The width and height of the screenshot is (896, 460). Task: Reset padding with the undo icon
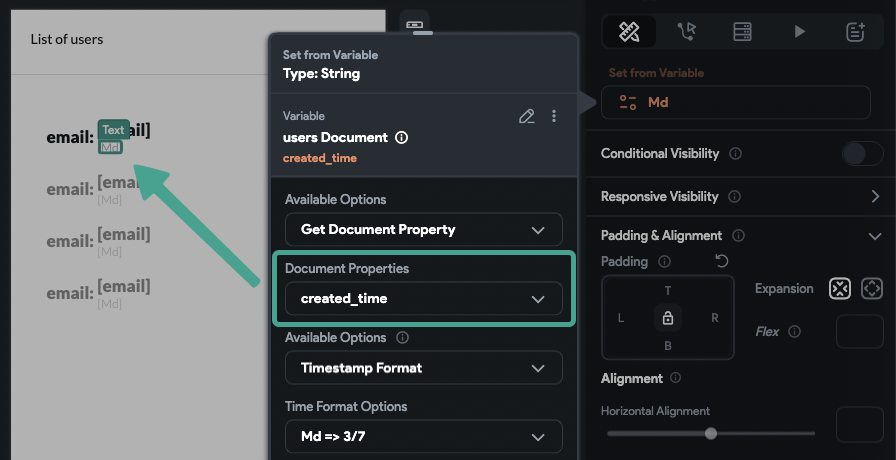click(x=722, y=261)
